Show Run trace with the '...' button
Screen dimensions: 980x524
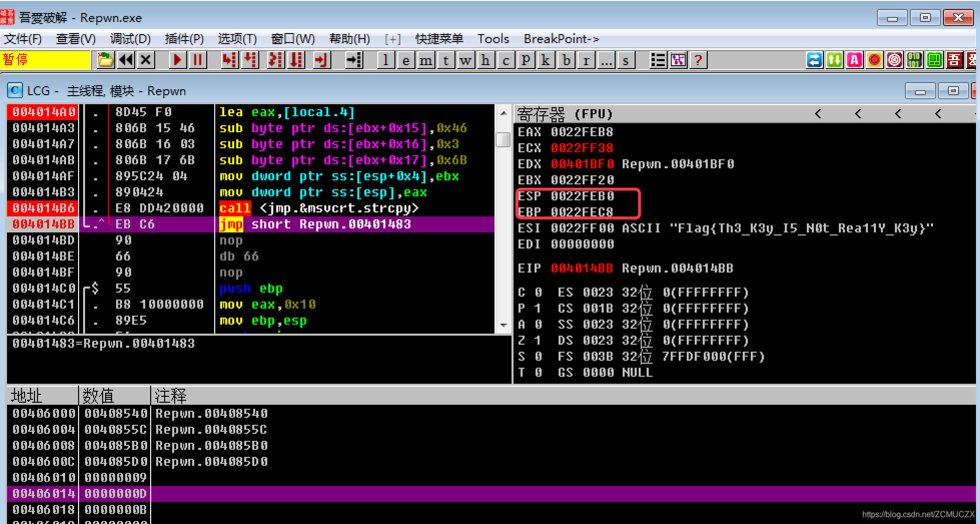(x=606, y=60)
